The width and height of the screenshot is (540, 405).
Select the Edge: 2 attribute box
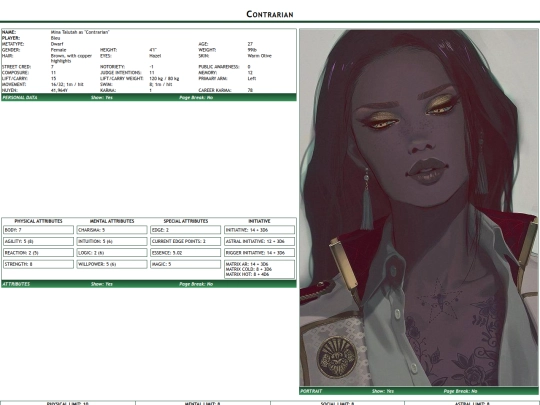tap(186, 230)
